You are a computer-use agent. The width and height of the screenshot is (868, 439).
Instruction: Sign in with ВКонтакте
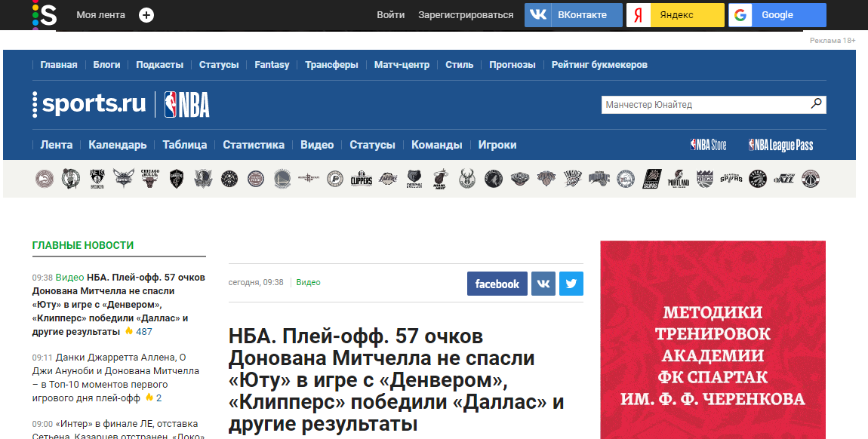(574, 15)
